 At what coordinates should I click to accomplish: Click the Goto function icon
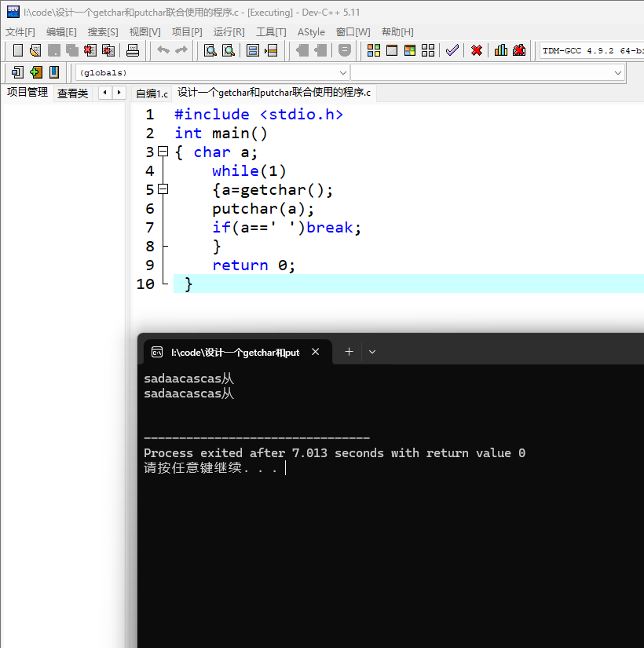tap(253, 50)
